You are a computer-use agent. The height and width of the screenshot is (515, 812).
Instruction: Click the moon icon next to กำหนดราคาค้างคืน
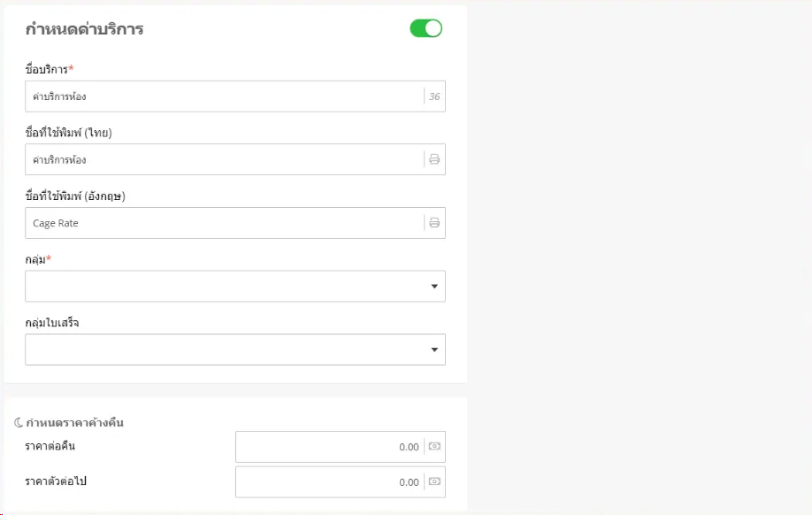tap(19, 423)
